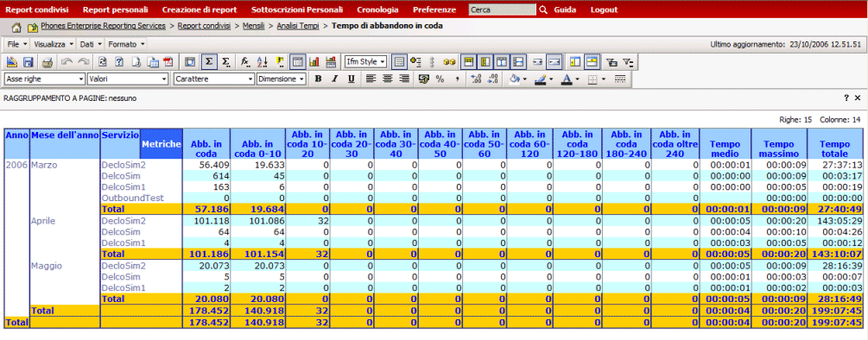Viewport: 868px width, 340px height.
Task: Undo the last action
Action: [67, 62]
